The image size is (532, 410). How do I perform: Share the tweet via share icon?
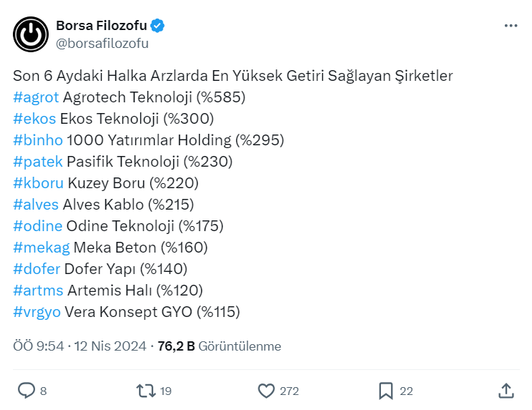(x=506, y=391)
